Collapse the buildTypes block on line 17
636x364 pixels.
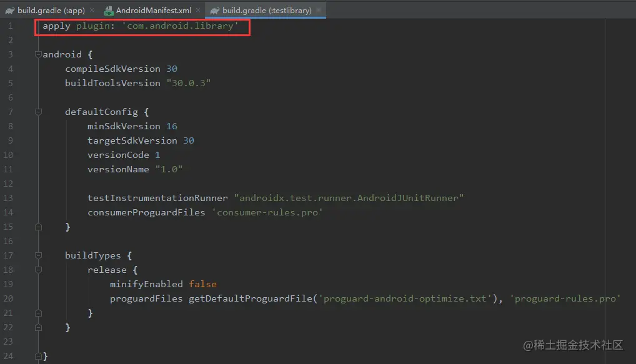point(38,255)
